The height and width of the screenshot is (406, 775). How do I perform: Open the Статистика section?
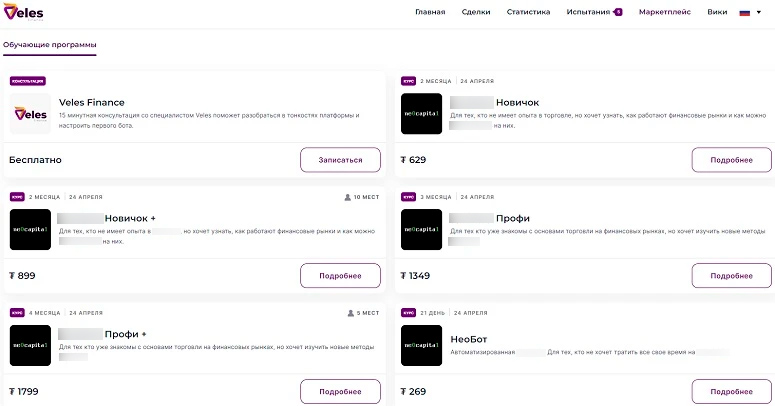pos(528,12)
